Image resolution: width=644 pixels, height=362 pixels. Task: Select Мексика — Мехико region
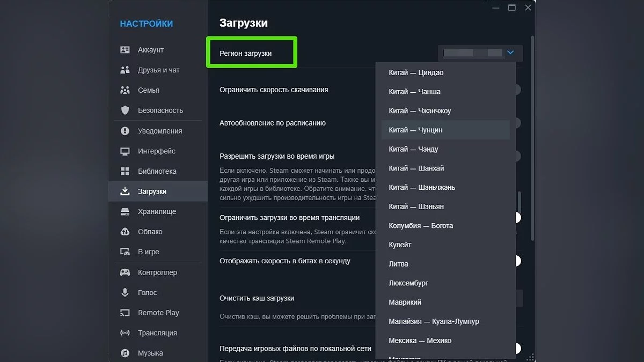[445, 340]
